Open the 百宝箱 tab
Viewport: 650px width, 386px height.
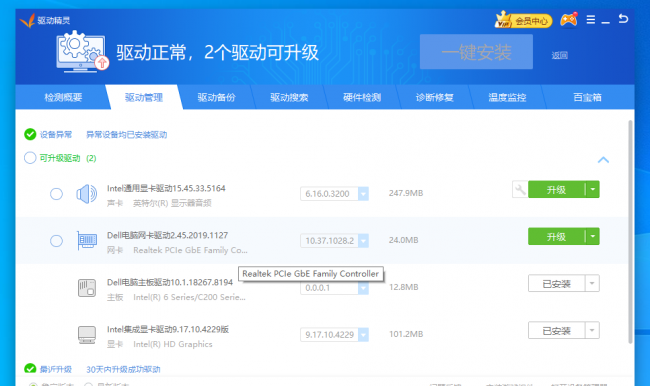pos(587,97)
